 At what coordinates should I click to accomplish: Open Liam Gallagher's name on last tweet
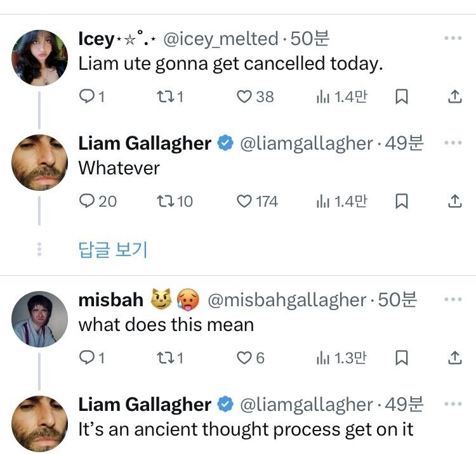coord(145,405)
